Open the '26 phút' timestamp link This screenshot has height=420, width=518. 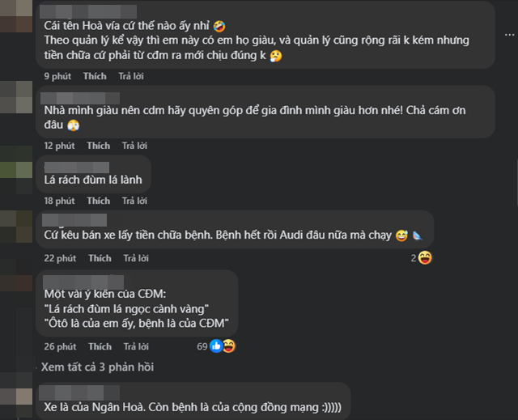coord(60,346)
